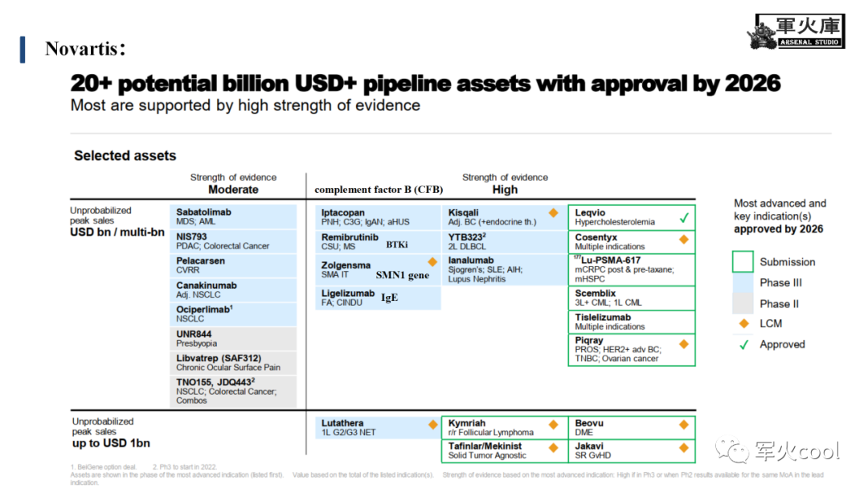
Task: Click the up to USD 1bn row label
Action: pos(111,443)
